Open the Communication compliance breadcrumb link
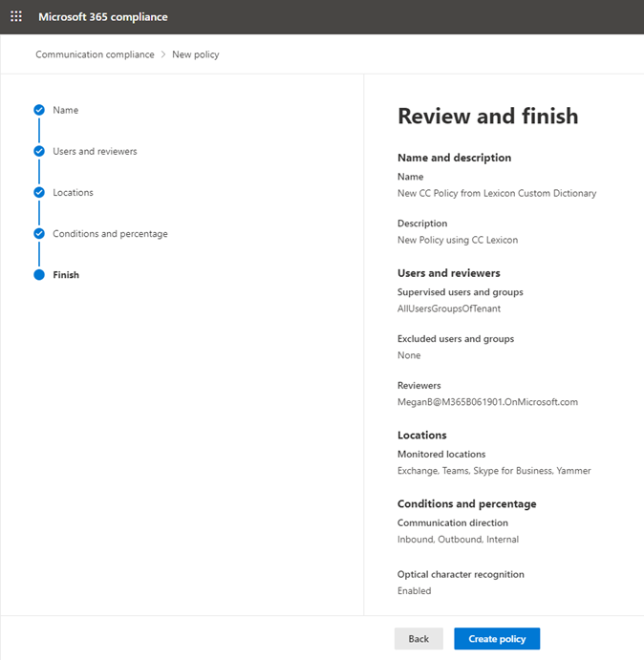This screenshot has height=660, width=644. (x=95, y=54)
